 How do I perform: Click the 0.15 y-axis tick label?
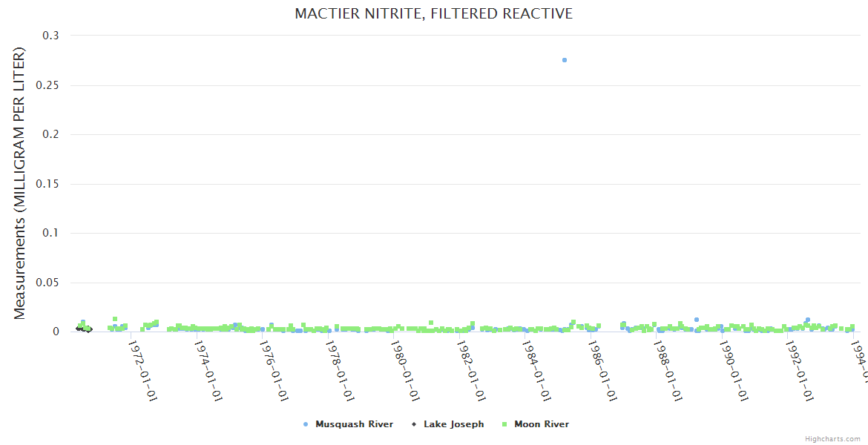click(x=48, y=184)
